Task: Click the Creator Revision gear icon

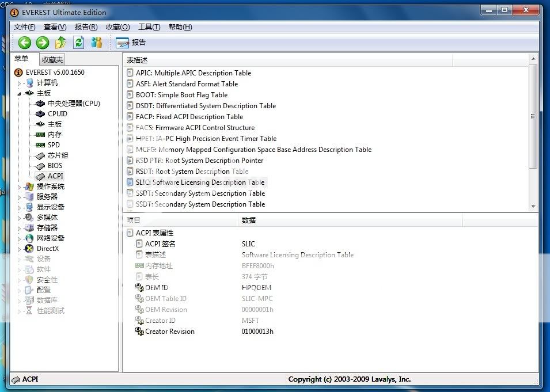Action: point(139,332)
